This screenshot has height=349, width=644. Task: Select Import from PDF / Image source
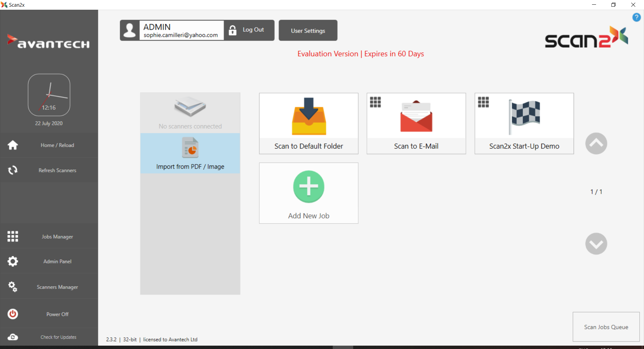tap(190, 153)
